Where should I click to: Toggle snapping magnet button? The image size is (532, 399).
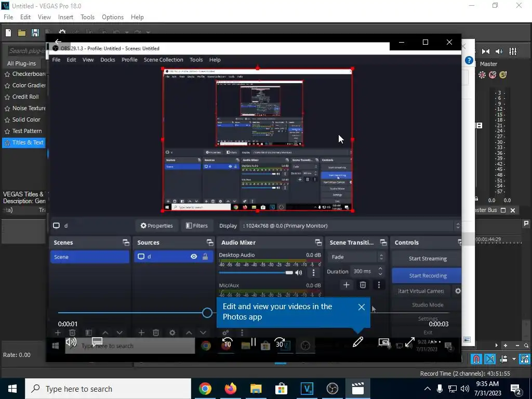tap(476, 359)
